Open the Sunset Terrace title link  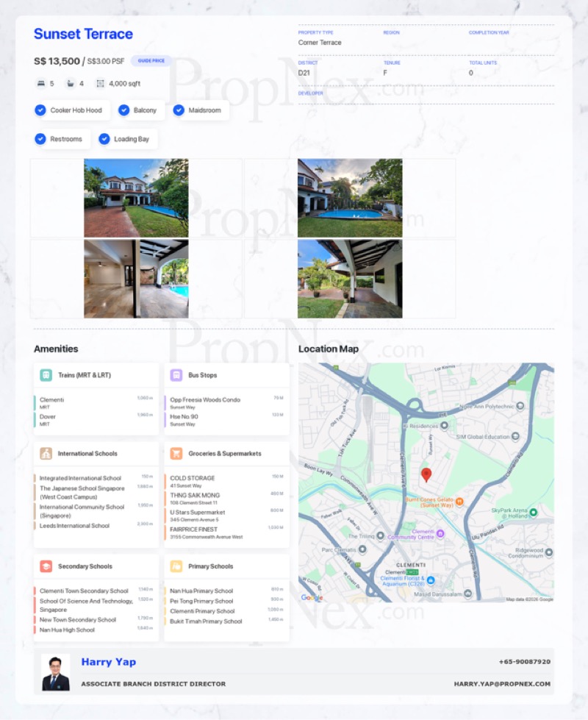coord(83,34)
